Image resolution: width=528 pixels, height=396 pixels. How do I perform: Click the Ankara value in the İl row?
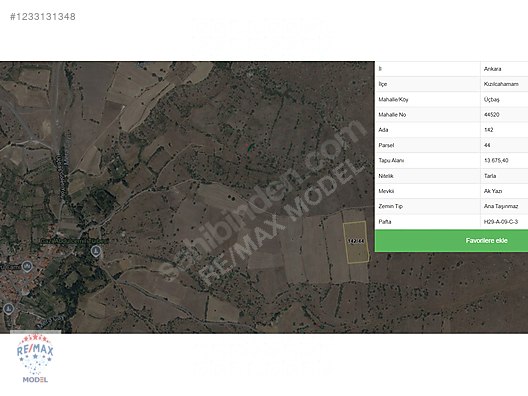pos(492,69)
